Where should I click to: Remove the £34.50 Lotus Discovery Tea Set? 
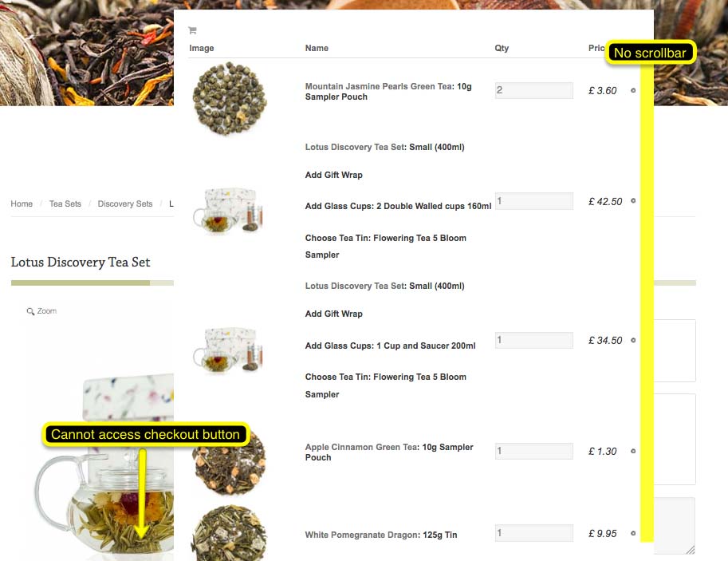click(x=633, y=340)
